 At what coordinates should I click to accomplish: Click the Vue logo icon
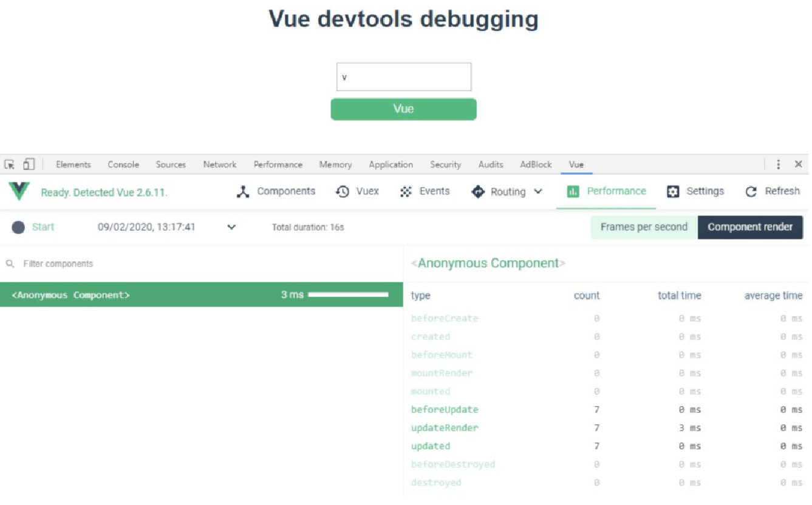(19, 191)
